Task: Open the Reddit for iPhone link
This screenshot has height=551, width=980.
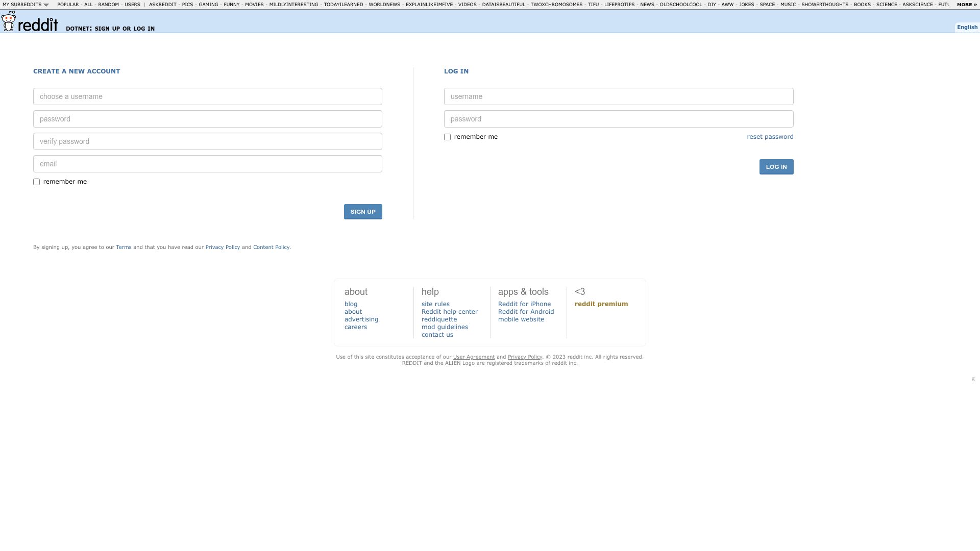Action: pos(524,304)
